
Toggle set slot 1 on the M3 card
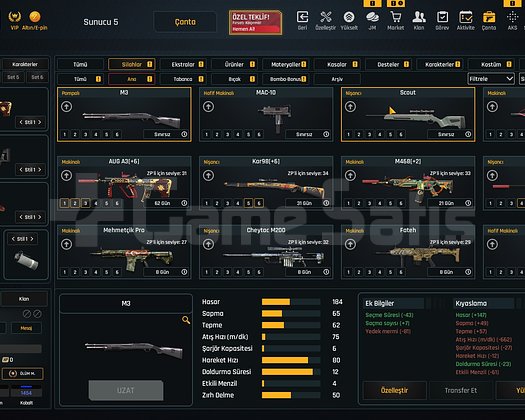(65, 134)
